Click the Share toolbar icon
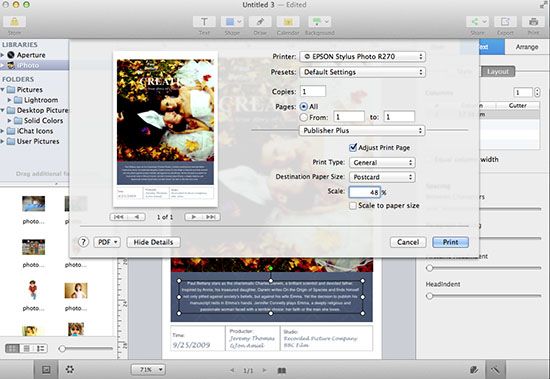Image resolution: width=550 pixels, height=379 pixels. [x=477, y=22]
